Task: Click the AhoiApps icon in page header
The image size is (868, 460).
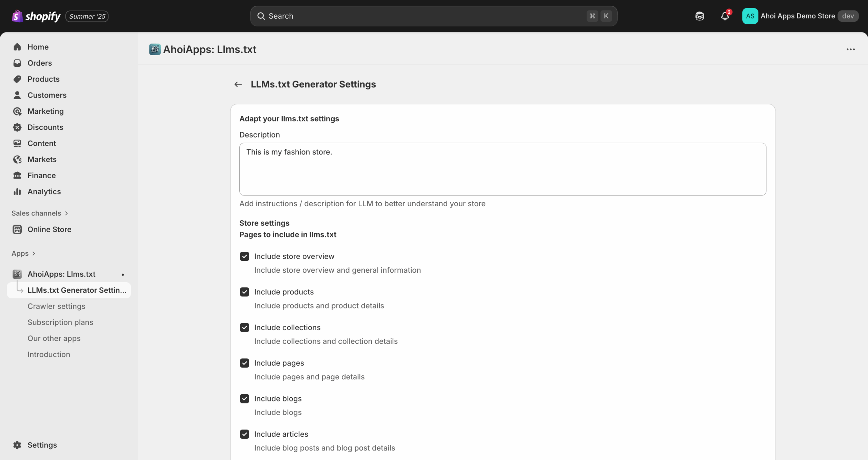Action: 155,49
